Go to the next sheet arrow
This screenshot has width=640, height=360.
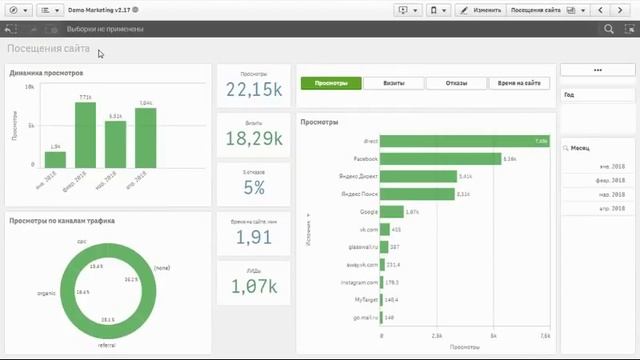[620, 10]
